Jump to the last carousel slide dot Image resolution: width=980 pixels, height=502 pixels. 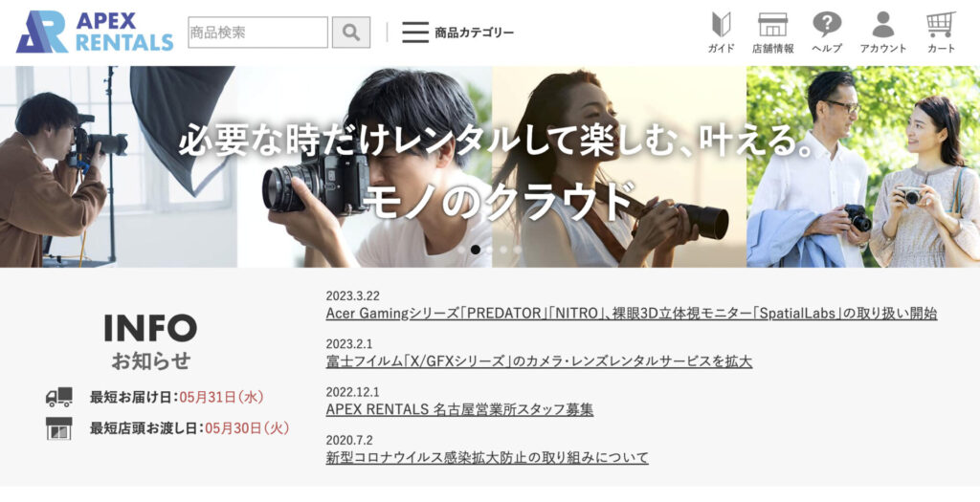pyautogui.click(x=519, y=250)
